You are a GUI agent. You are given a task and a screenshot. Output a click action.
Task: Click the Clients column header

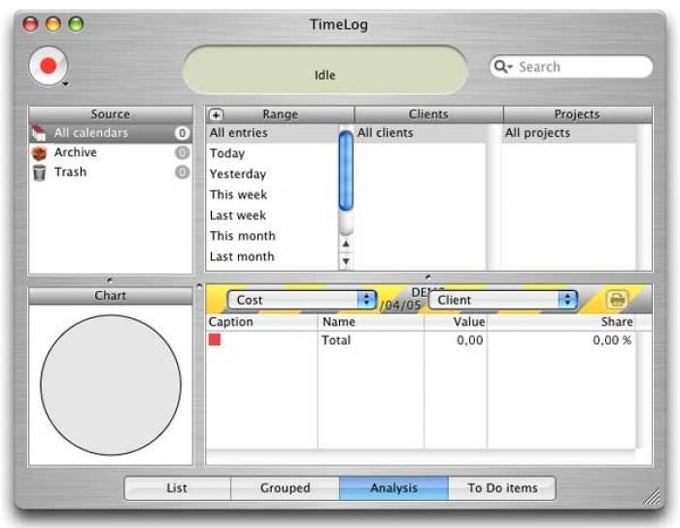(x=428, y=114)
